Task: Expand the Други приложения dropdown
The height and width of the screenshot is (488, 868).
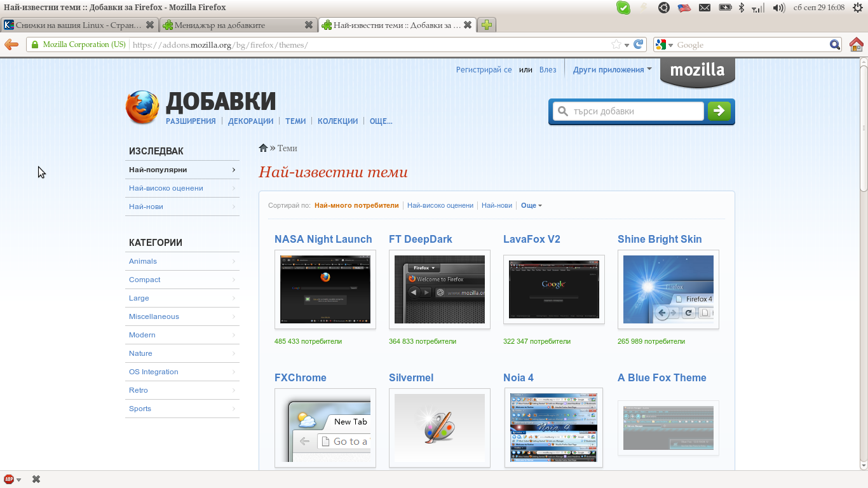Action: click(613, 70)
